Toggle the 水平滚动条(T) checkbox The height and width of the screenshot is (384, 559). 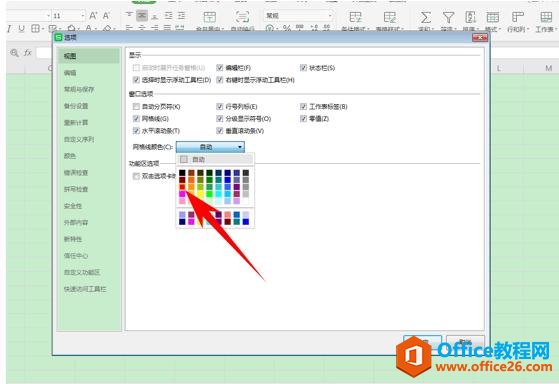[136, 131]
